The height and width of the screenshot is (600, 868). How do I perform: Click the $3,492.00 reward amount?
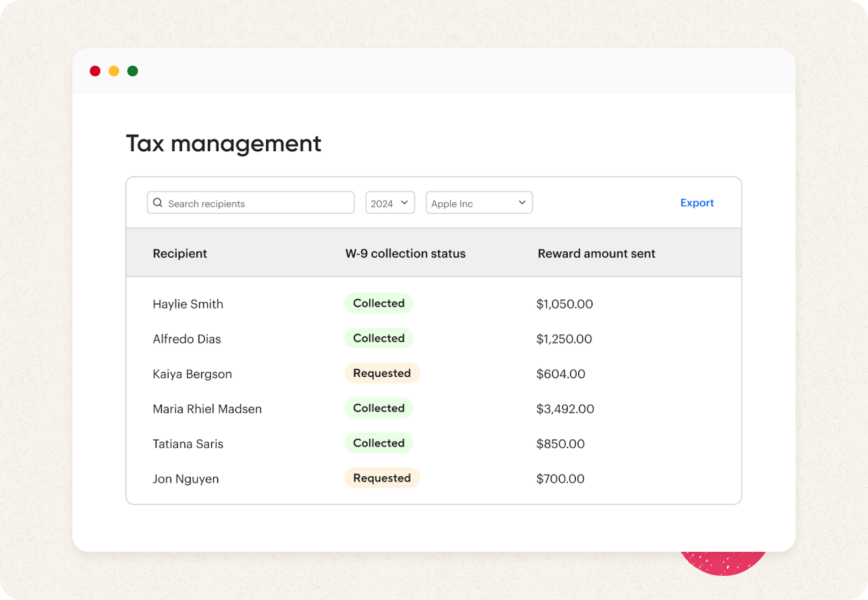click(565, 409)
